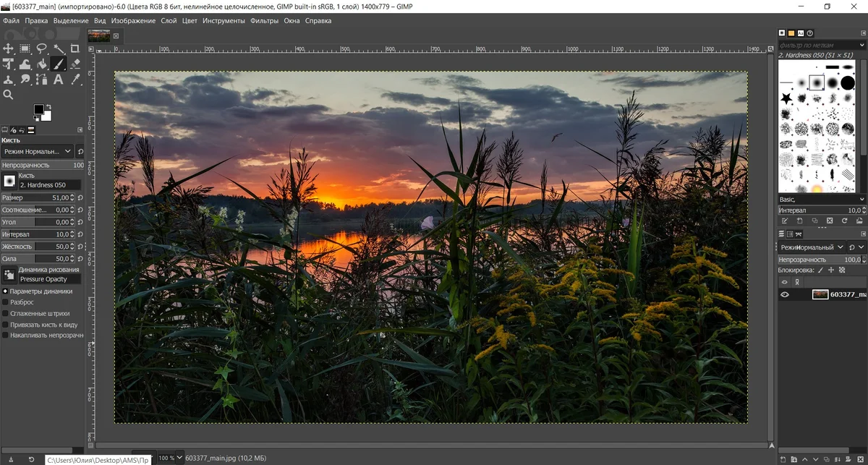Viewport: 868px width, 465px height.
Task: Click the Кисть 2. Hardness 050 selector
Action: (x=43, y=182)
